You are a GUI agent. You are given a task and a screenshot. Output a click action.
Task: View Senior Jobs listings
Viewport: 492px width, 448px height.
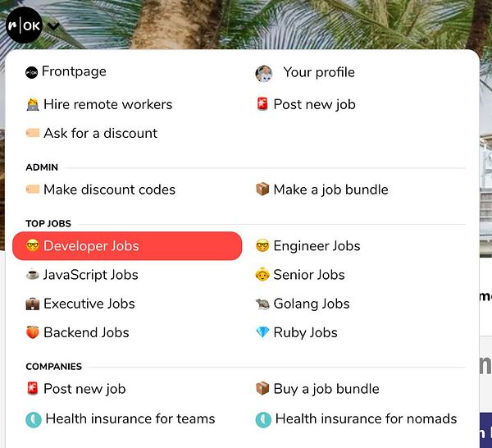pos(308,275)
